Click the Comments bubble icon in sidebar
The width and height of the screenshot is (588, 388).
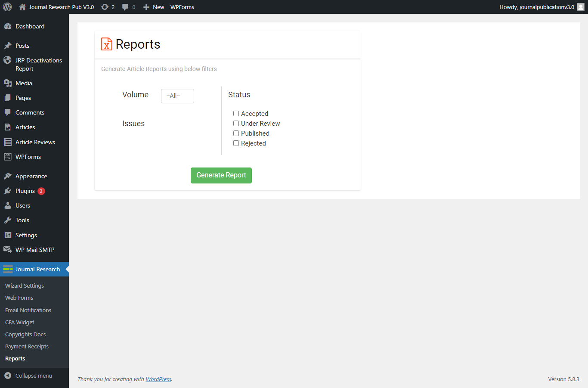coord(8,112)
